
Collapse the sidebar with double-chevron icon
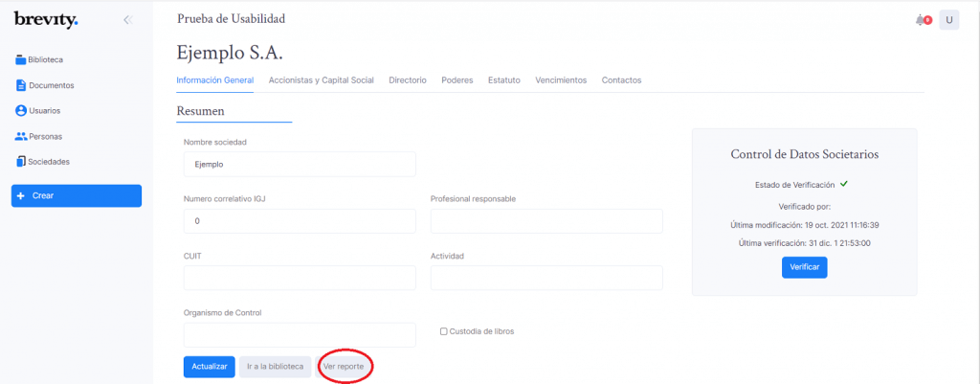[128, 20]
